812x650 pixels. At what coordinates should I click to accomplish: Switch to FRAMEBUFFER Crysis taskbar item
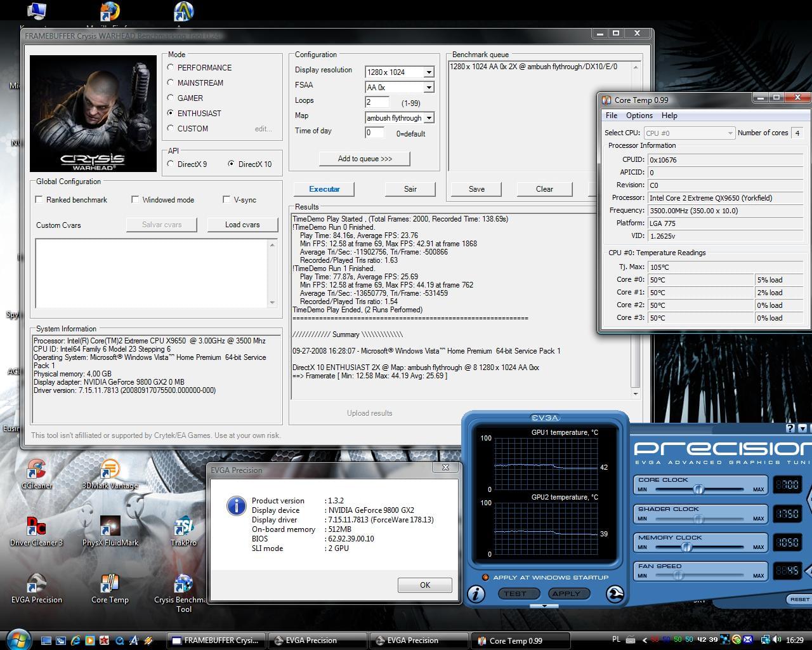click(216, 640)
